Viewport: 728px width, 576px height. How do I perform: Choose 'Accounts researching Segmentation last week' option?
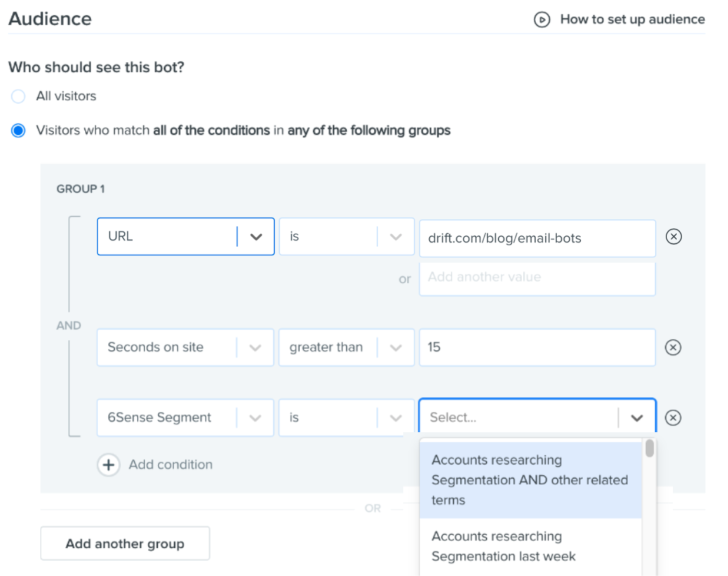(x=530, y=546)
